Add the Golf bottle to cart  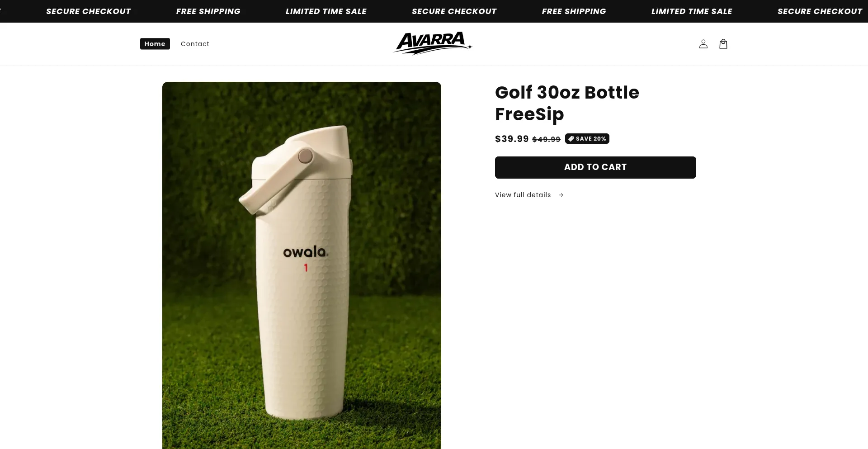595,167
